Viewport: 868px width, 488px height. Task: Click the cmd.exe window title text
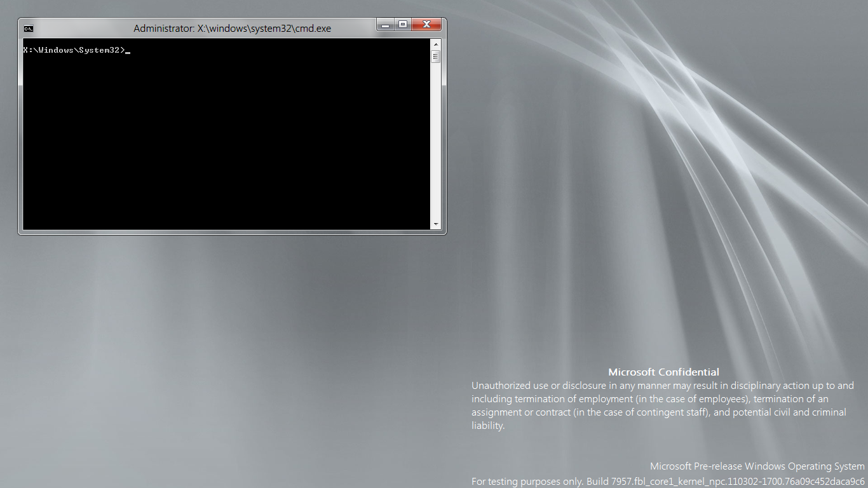[x=232, y=29]
